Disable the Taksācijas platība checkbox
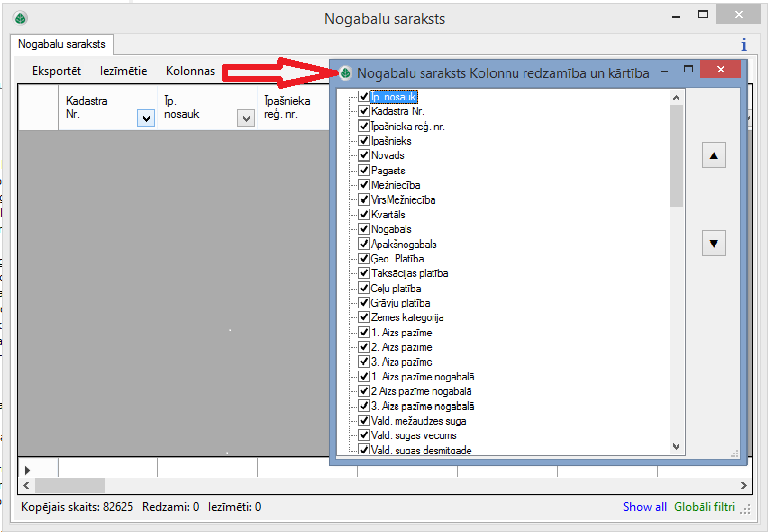Screen dimensions: 768x532 coord(364,273)
